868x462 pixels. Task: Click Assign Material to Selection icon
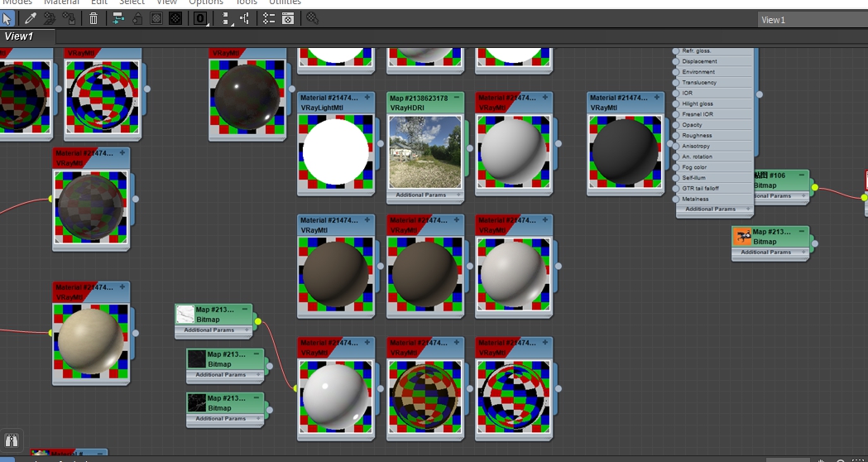pyautogui.click(x=69, y=17)
